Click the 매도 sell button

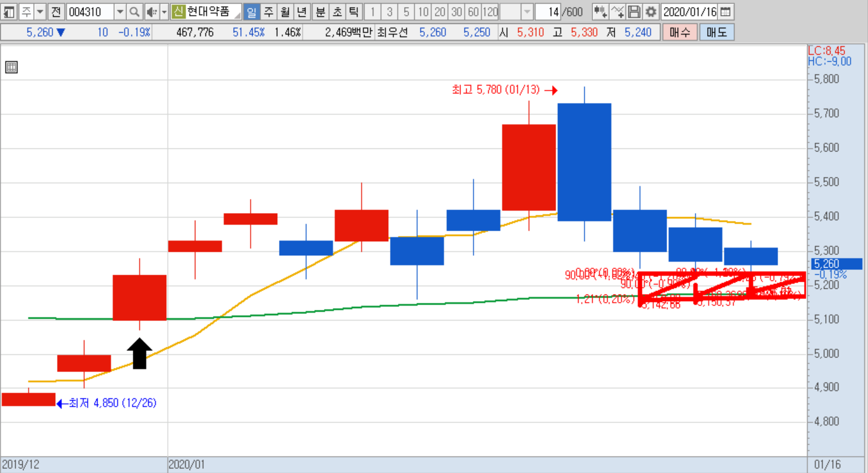[x=716, y=32]
